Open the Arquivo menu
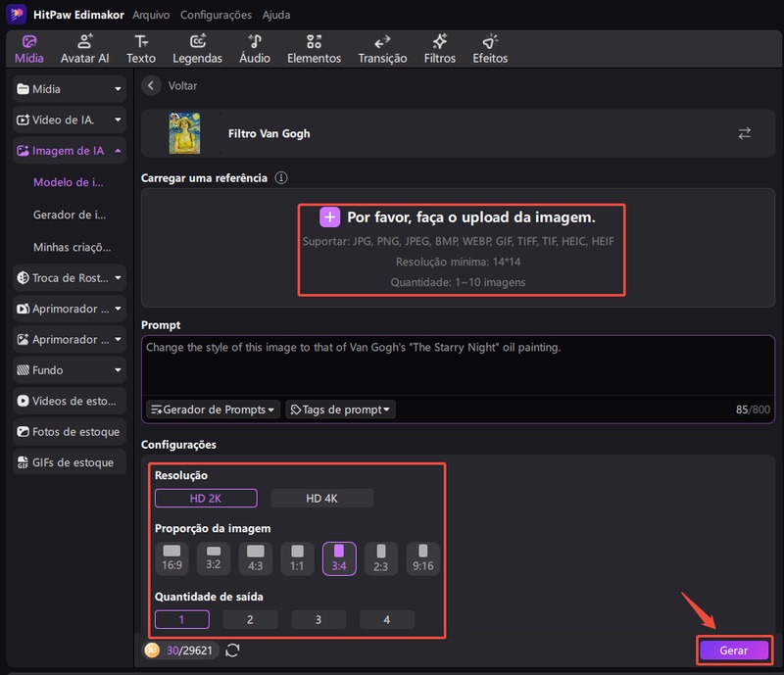The width and height of the screenshot is (784, 675). (x=150, y=15)
